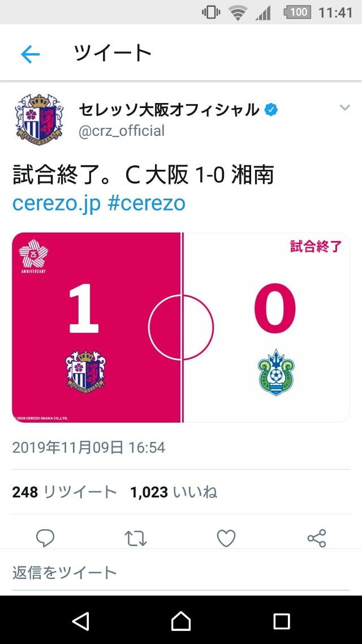Tap the Android back navigation button

80,621
